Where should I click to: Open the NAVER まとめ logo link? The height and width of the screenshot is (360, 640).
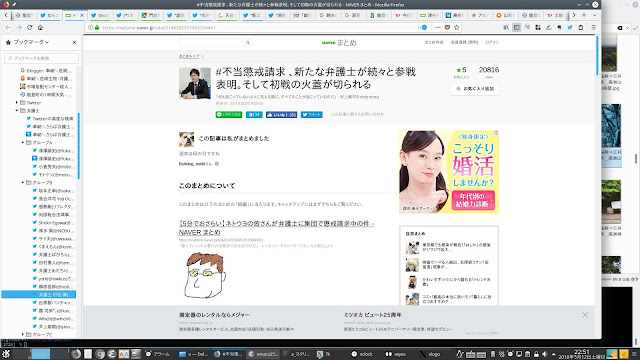tap(339, 42)
